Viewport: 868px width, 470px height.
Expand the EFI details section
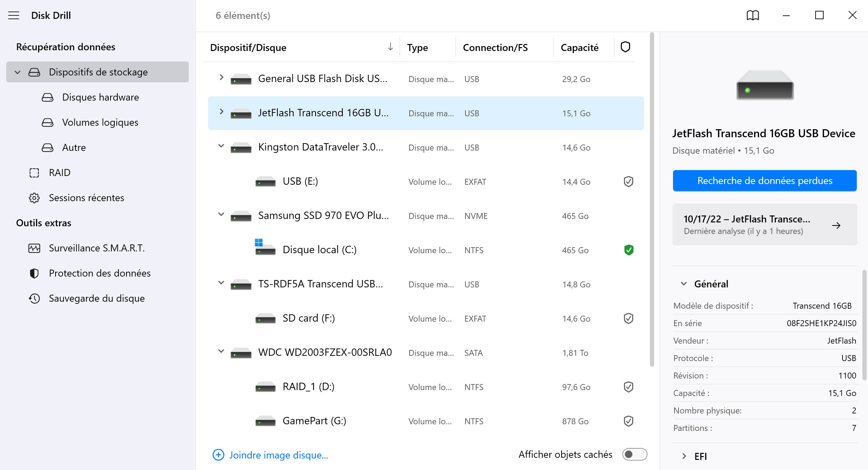684,456
